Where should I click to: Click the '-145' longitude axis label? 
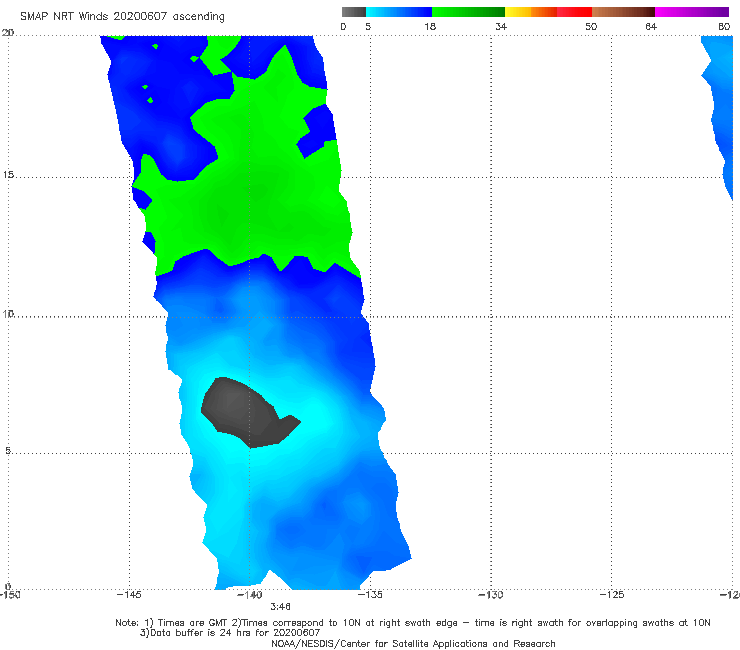pos(129,595)
